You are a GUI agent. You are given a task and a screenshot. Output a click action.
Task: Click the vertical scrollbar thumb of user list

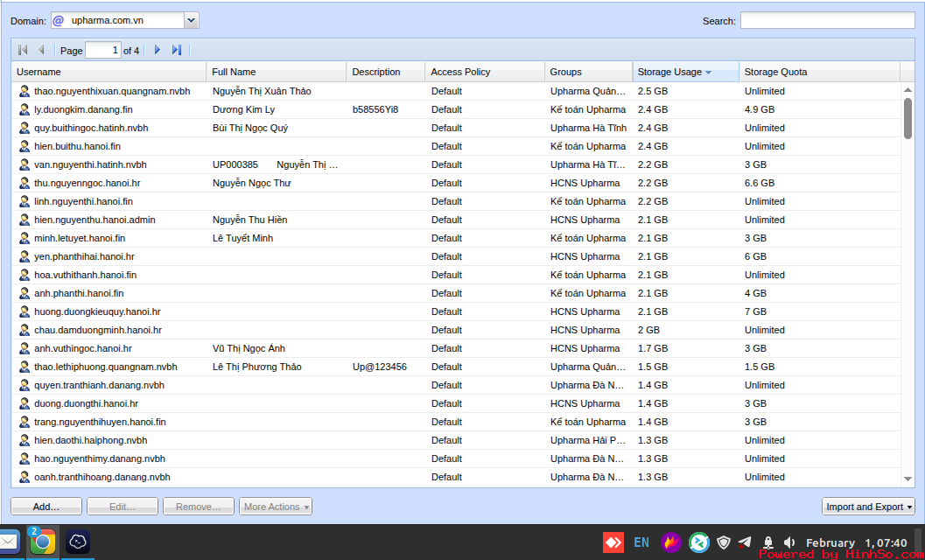907,118
